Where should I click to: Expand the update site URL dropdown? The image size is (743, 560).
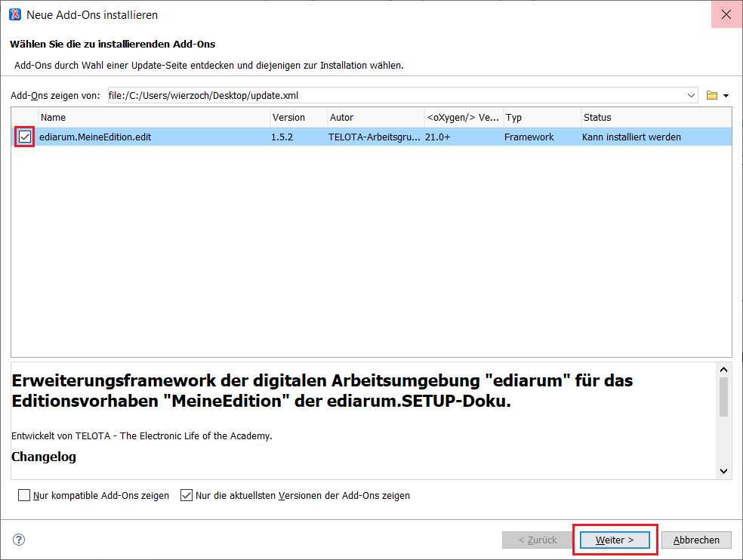point(691,95)
